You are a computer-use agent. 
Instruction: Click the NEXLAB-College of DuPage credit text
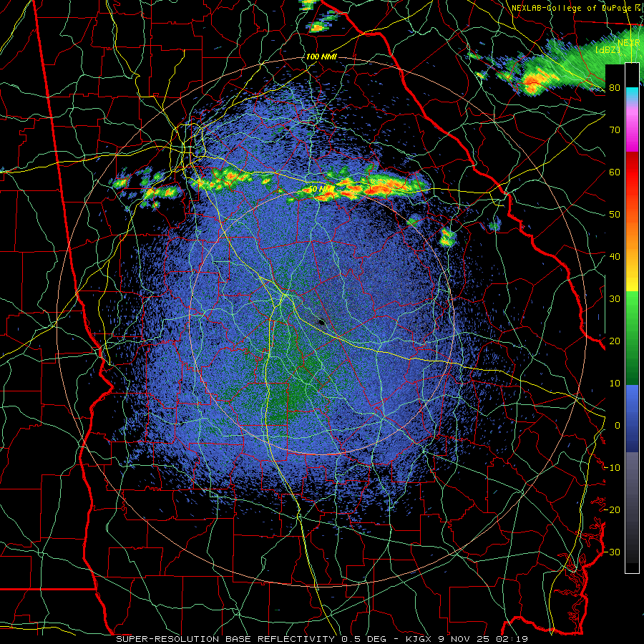coord(572,8)
